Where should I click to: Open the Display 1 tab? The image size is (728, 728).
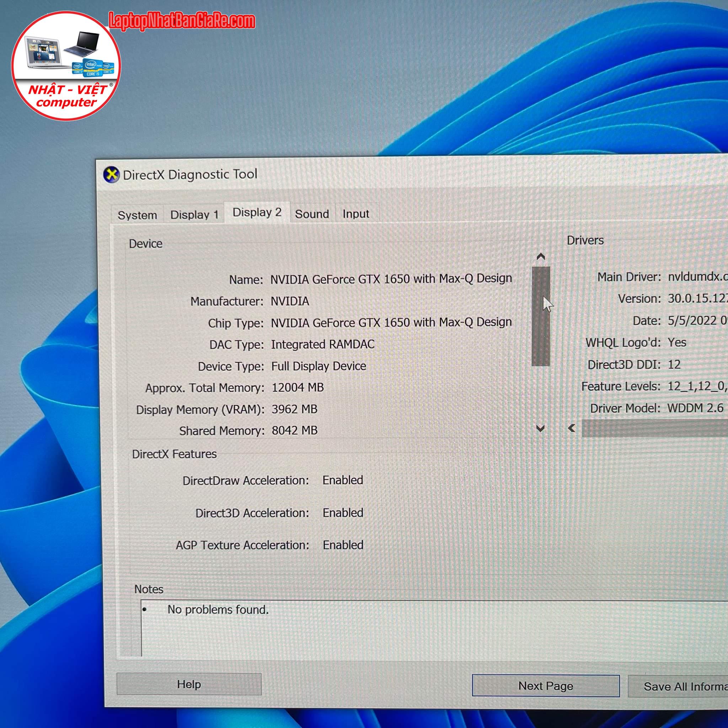pyautogui.click(x=194, y=215)
